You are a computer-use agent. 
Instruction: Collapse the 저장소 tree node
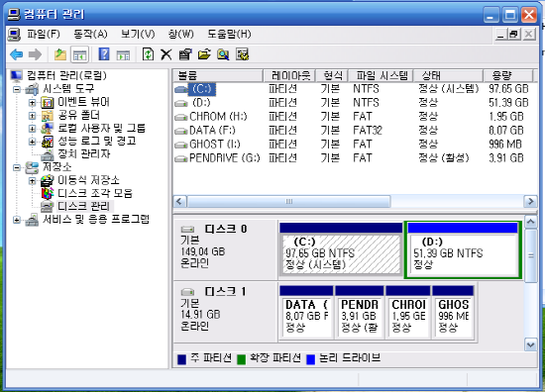coord(16,167)
